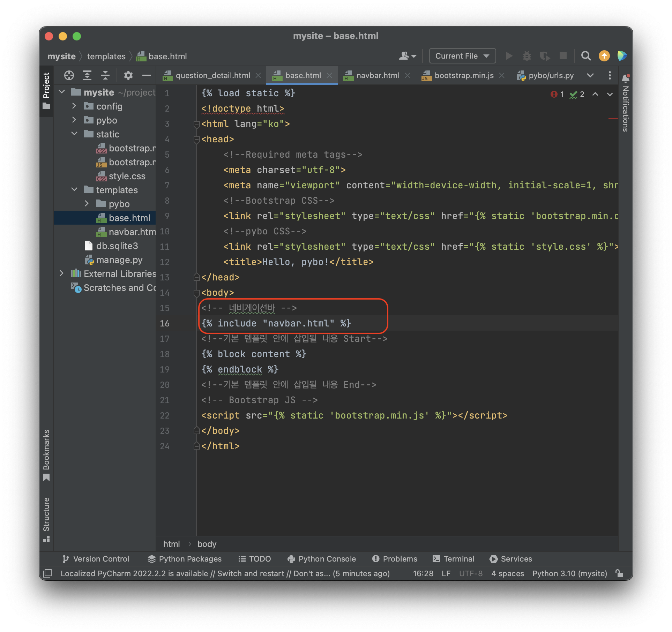Viewport: 672px width, 632px height.
Task: Toggle the Project tool window strip
Action: [x=46, y=90]
